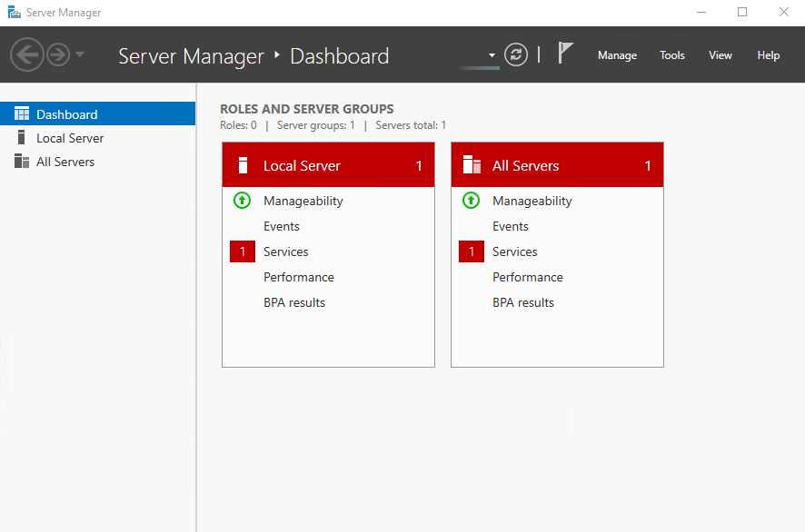This screenshot has height=532, width=805.
Task: Open the Local Server tile header
Action: 328,165
